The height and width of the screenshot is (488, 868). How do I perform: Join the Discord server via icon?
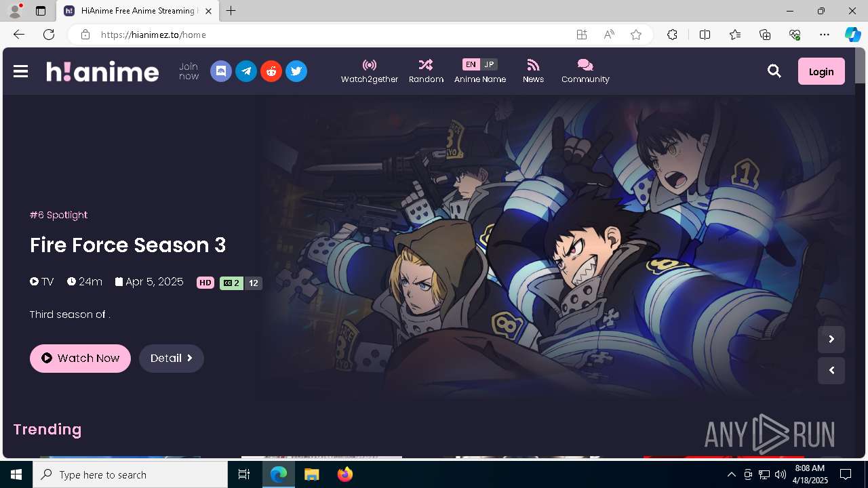point(221,71)
